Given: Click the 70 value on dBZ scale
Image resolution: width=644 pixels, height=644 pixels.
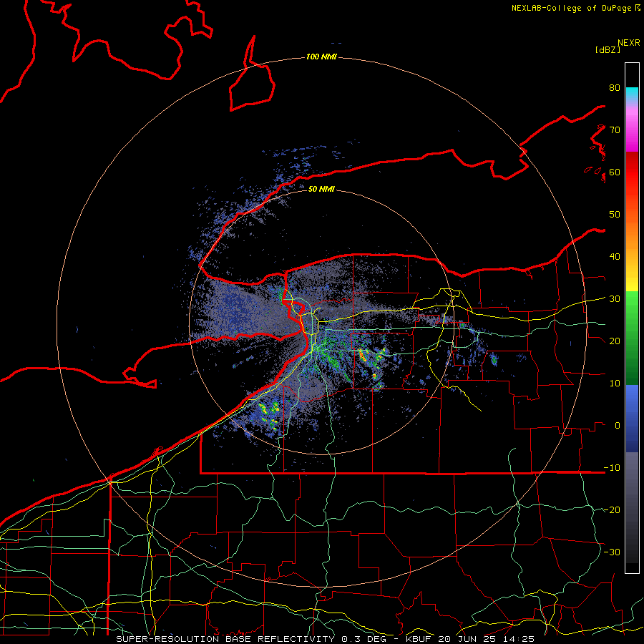Looking at the screenshot, I should (615, 130).
